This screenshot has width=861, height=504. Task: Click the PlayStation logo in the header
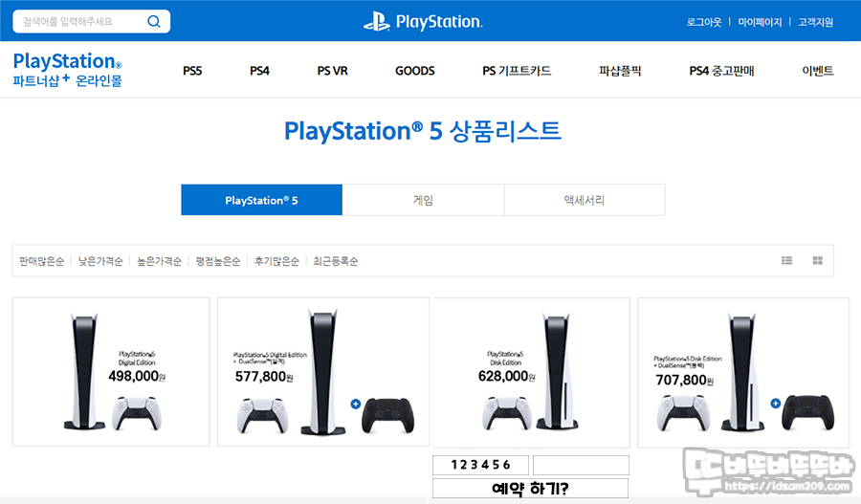click(423, 22)
